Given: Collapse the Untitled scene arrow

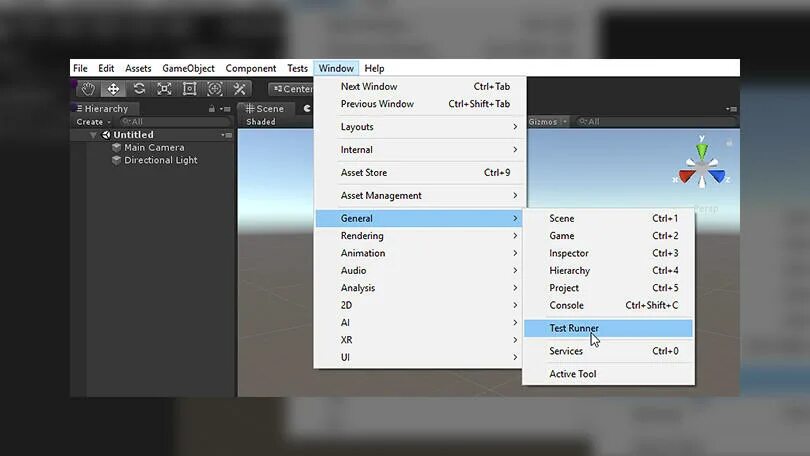Looking at the screenshot, I should click(x=93, y=135).
